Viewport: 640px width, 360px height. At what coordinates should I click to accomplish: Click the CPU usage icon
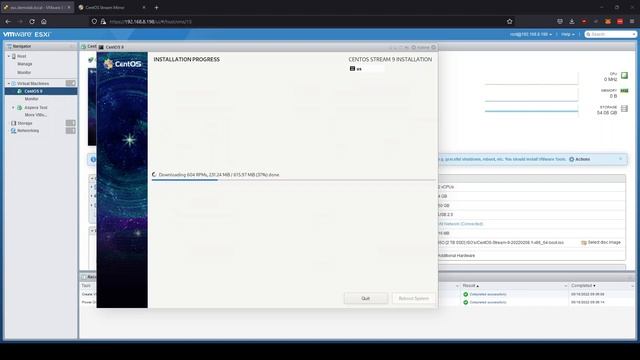pyautogui.click(x=624, y=76)
